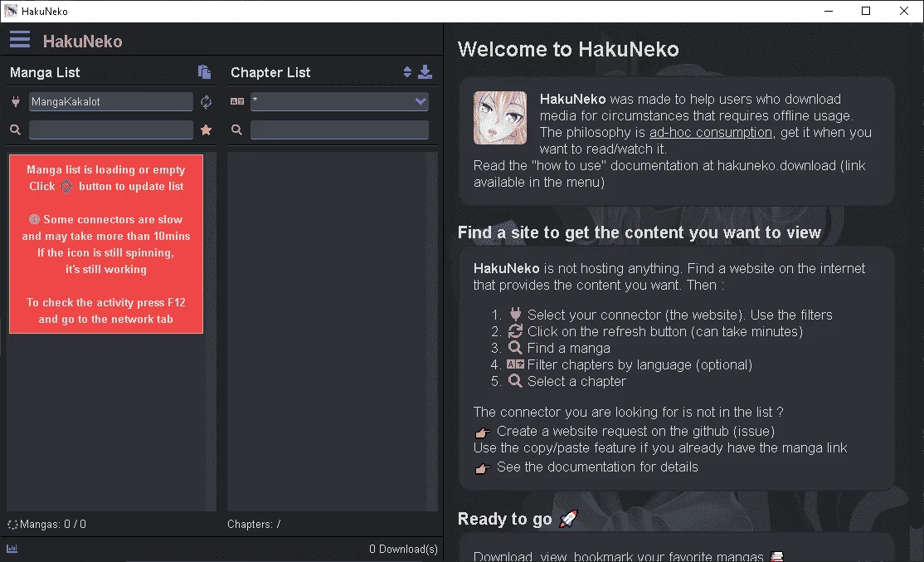Click the refresh icon in step 2
Screen dimensions: 924x562
(x=516, y=331)
